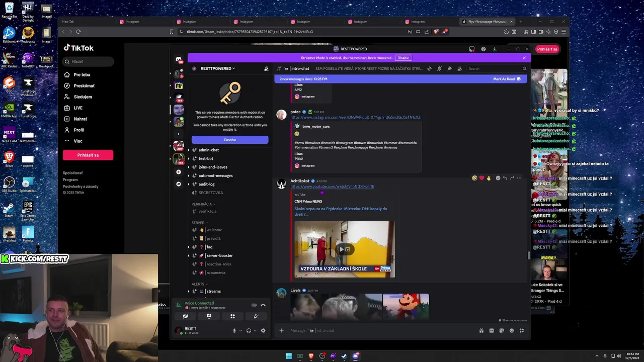Play the Mario video thumbnail from Livels
Image resolution: width=644 pixels, height=362 pixels.
(406, 307)
